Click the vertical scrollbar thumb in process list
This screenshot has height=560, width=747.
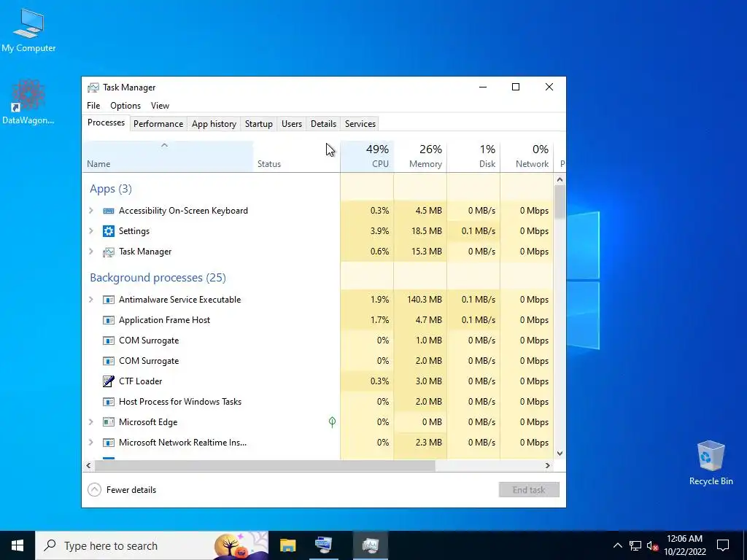tap(560, 202)
